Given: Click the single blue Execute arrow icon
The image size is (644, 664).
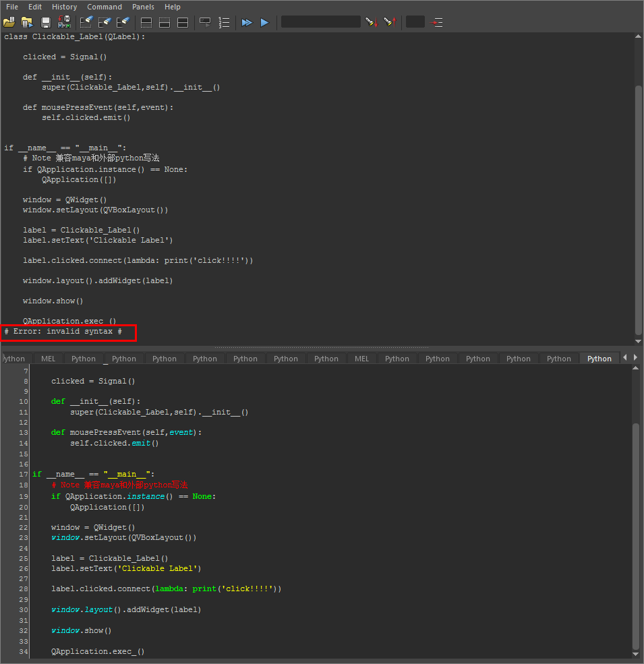Looking at the screenshot, I should 264,22.
